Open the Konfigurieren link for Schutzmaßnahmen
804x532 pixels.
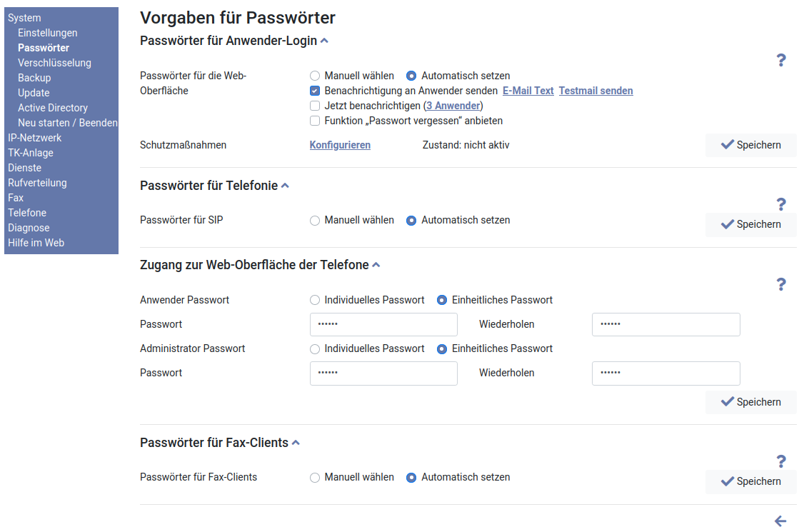pos(340,145)
